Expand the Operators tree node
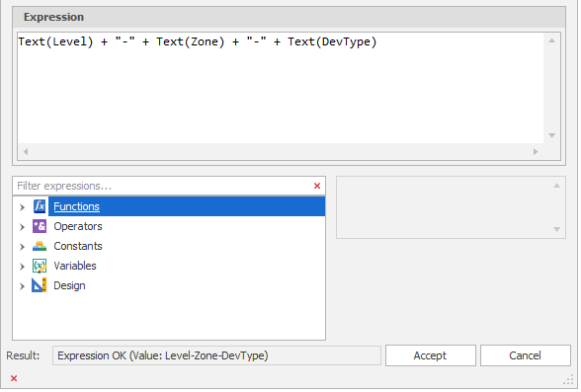 pyautogui.click(x=22, y=228)
